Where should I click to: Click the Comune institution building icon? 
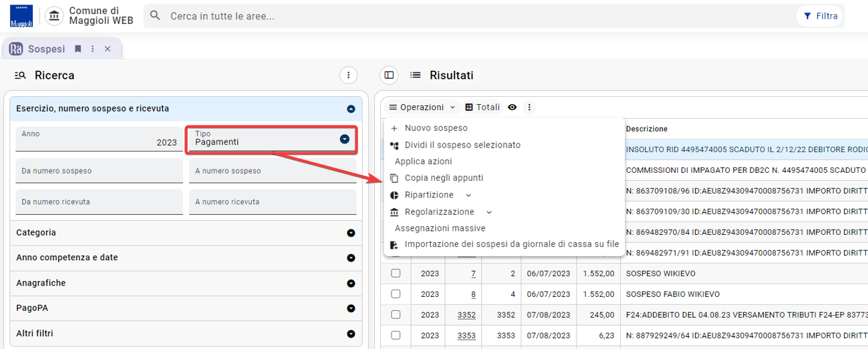point(54,15)
